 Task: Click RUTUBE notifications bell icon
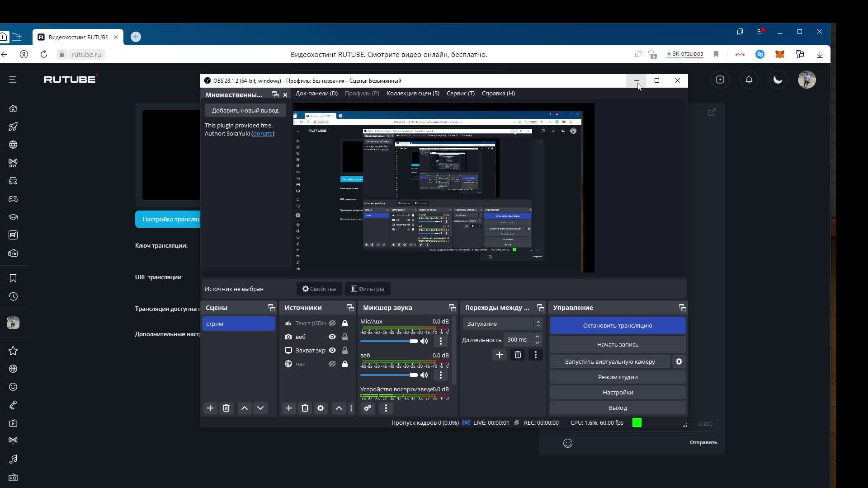[749, 80]
